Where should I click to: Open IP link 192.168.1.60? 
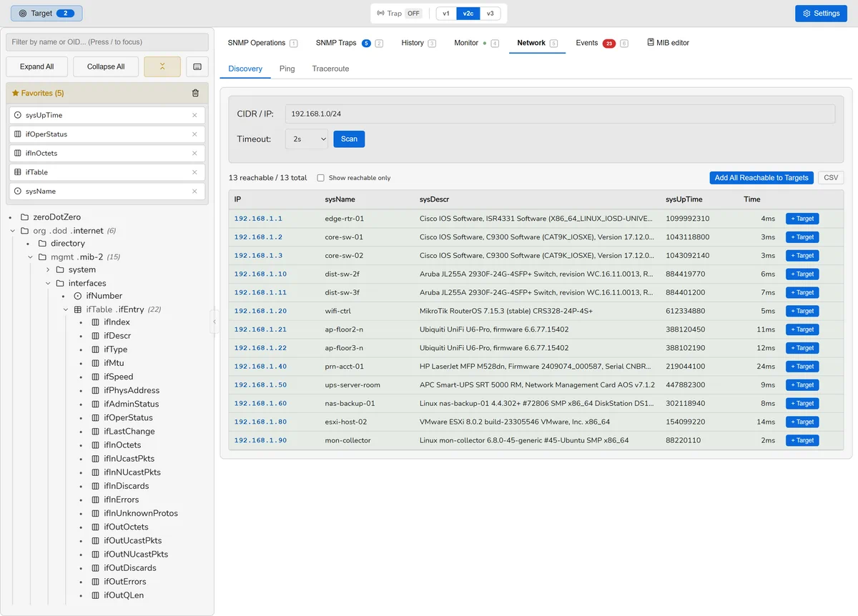coord(260,404)
